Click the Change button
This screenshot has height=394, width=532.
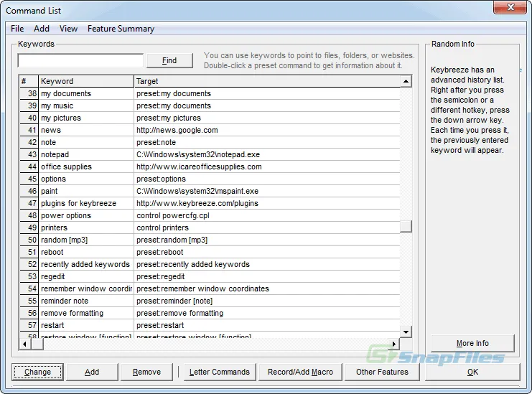click(37, 372)
